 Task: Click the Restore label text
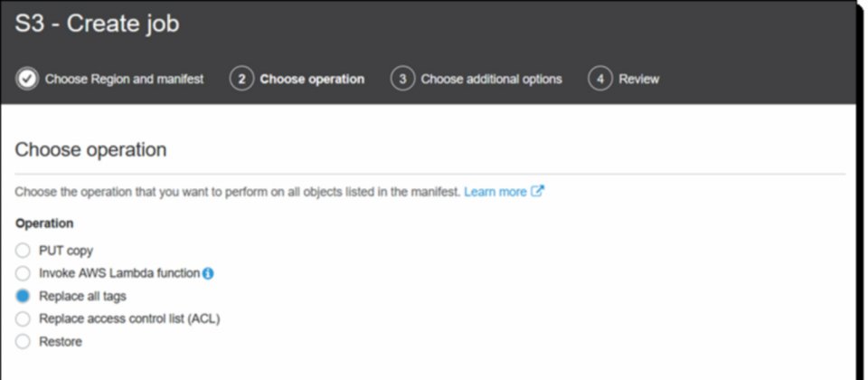[61, 342]
